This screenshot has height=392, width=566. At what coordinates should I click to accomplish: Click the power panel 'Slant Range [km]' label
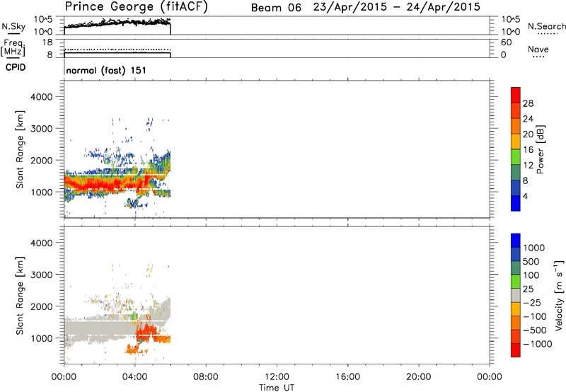[x=20, y=149]
